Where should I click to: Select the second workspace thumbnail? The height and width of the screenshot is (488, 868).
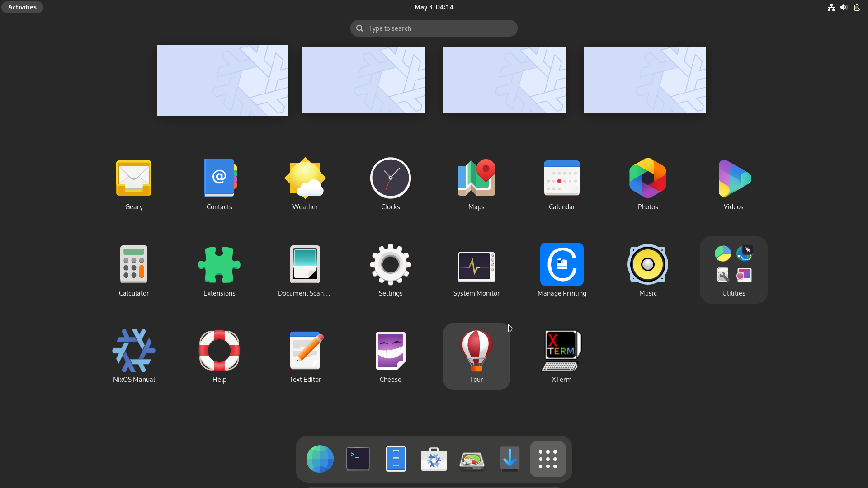pyautogui.click(x=363, y=80)
